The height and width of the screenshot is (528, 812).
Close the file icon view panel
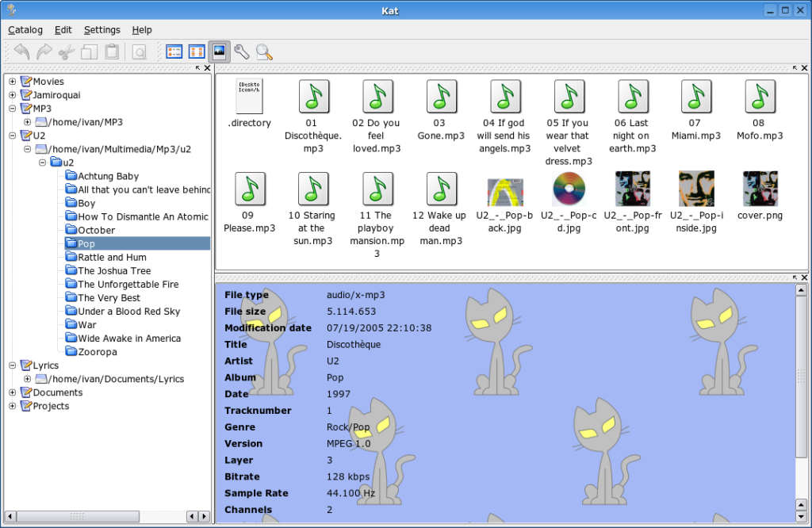[x=804, y=68]
